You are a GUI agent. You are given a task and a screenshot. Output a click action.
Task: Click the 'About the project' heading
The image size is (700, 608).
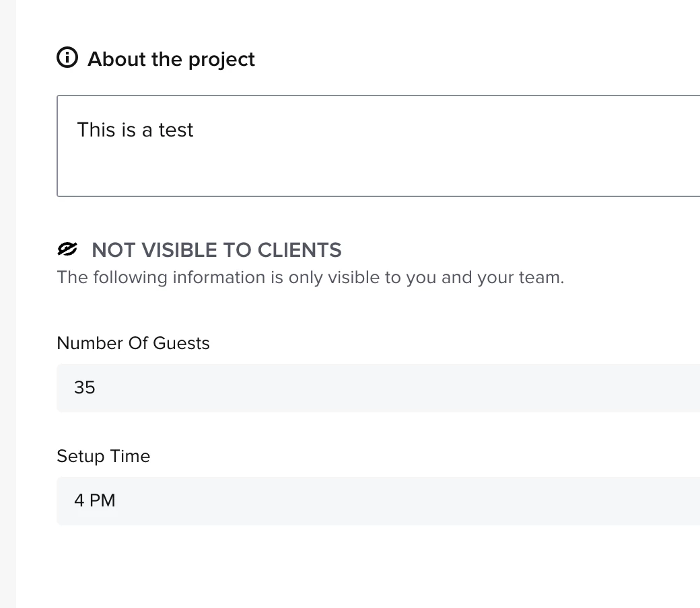tap(171, 59)
